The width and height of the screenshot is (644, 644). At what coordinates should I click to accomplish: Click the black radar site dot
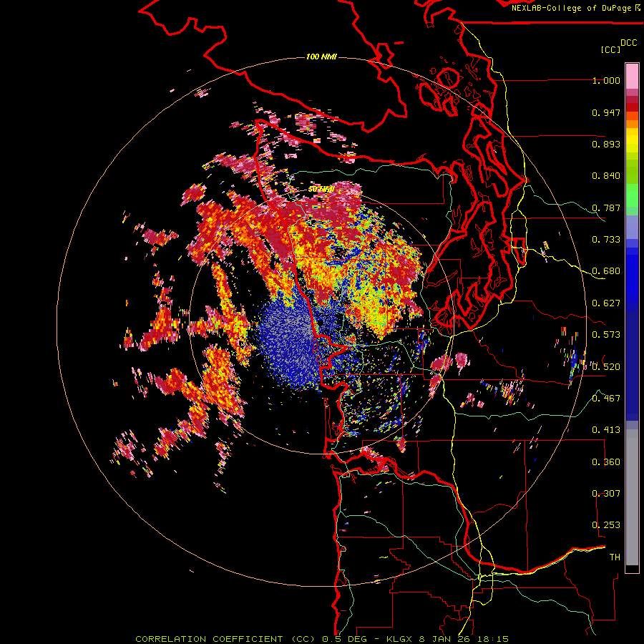(320, 323)
